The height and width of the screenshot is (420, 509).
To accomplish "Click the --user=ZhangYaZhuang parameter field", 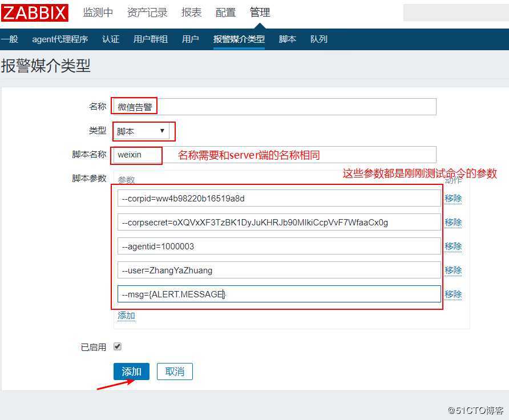I will [279, 270].
